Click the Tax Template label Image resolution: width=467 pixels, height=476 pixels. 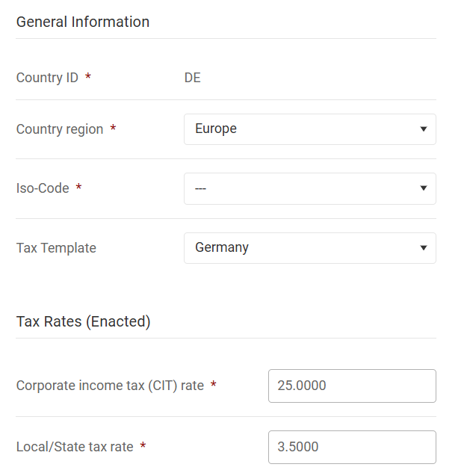point(56,248)
